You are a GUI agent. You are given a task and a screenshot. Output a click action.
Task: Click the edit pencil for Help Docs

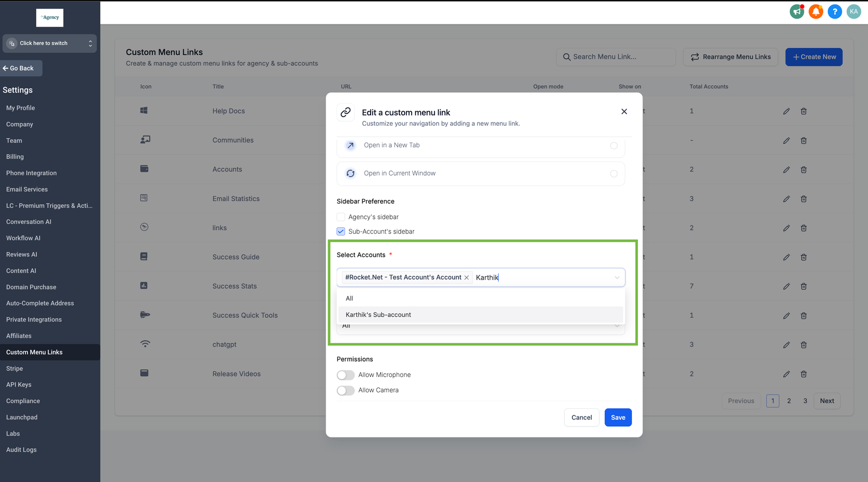[x=786, y=111]
